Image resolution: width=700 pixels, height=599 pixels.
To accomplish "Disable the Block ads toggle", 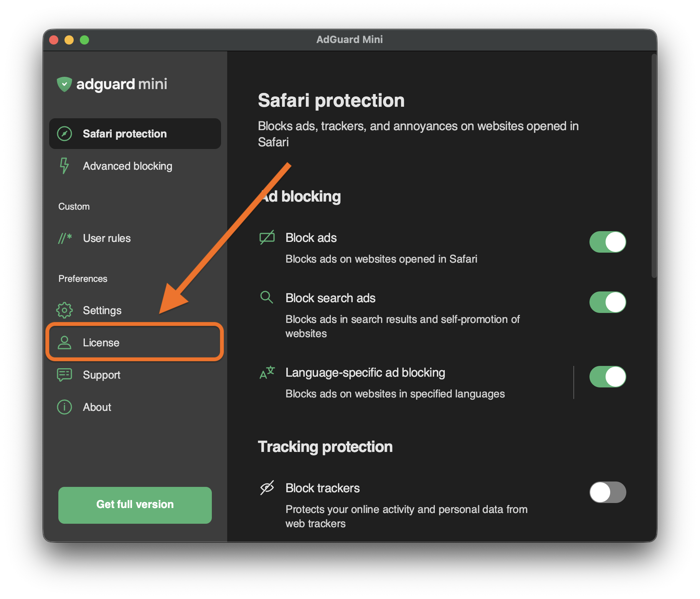I will 608,242.
